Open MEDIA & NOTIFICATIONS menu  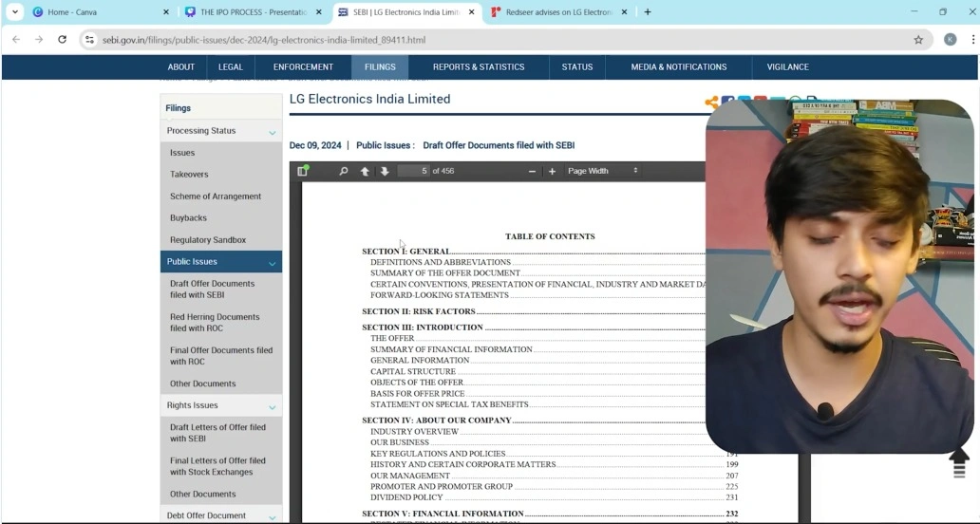pyautogui.click(x=679, y=66)
